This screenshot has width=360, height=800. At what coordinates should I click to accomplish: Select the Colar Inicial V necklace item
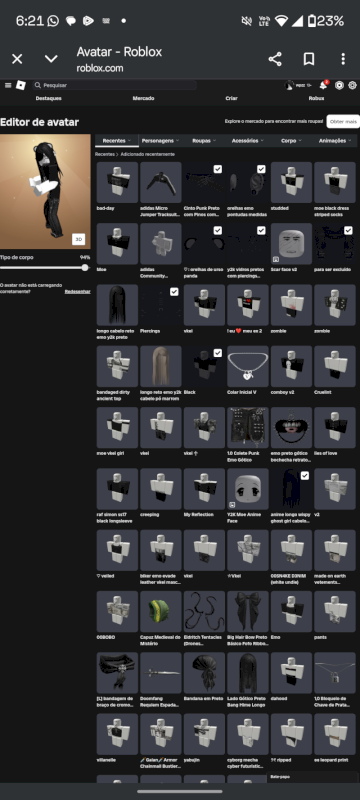(248, 366)
